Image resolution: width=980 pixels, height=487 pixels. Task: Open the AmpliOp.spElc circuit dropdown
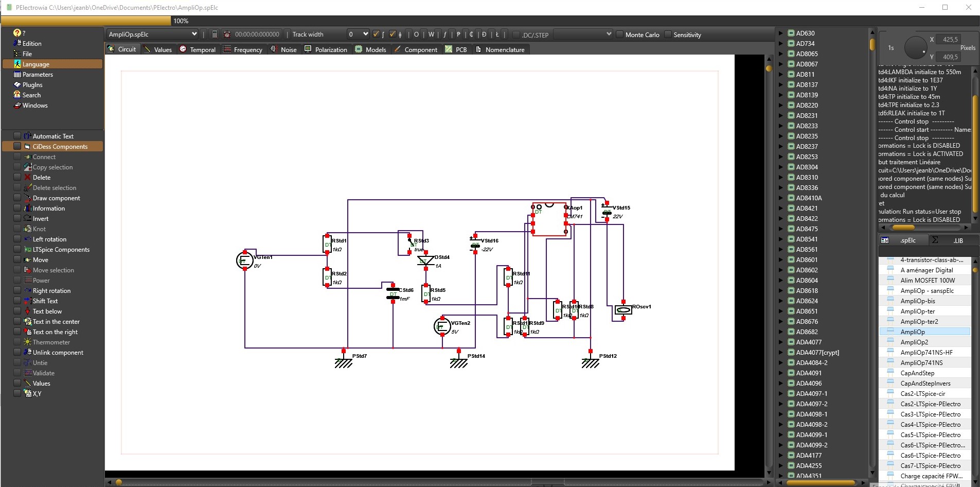[194, 34]
